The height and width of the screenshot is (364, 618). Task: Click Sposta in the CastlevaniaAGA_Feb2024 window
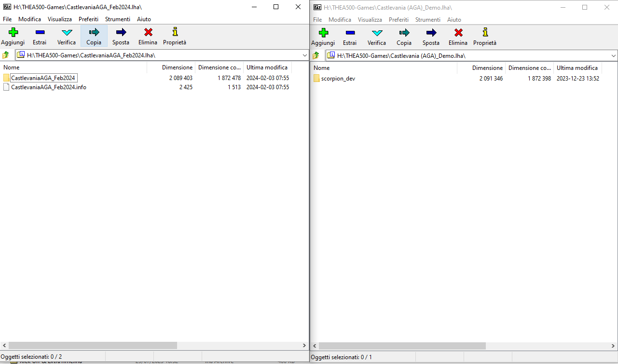(x=121, y=37)
